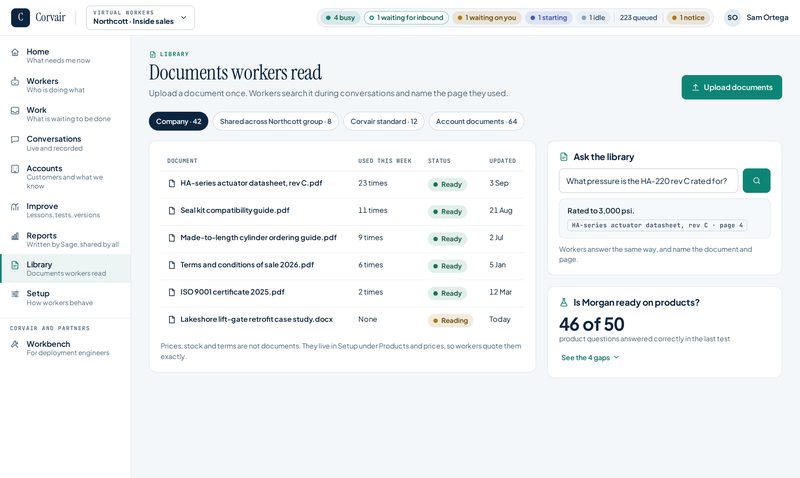Image resolution: width=800 pixels, height=478 pixels.
Task: Click the 1 starting status pill
Action: (x=548, y=17)
